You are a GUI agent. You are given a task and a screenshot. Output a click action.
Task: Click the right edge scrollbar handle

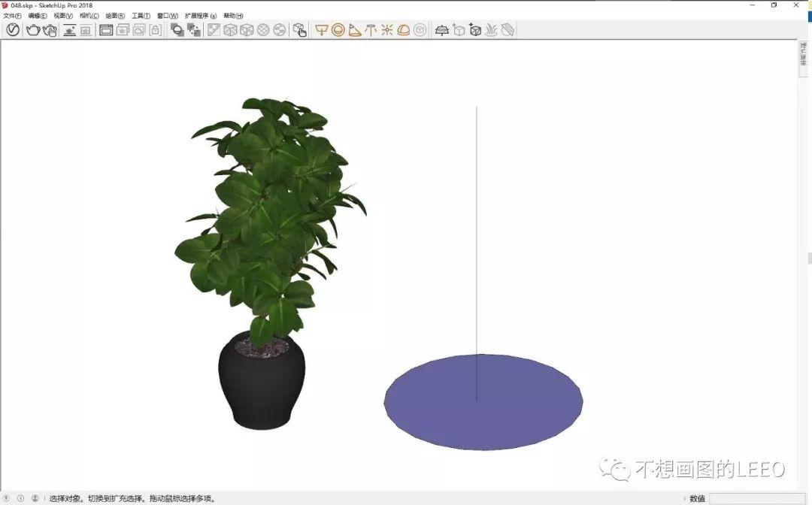(x=810, y=258)
